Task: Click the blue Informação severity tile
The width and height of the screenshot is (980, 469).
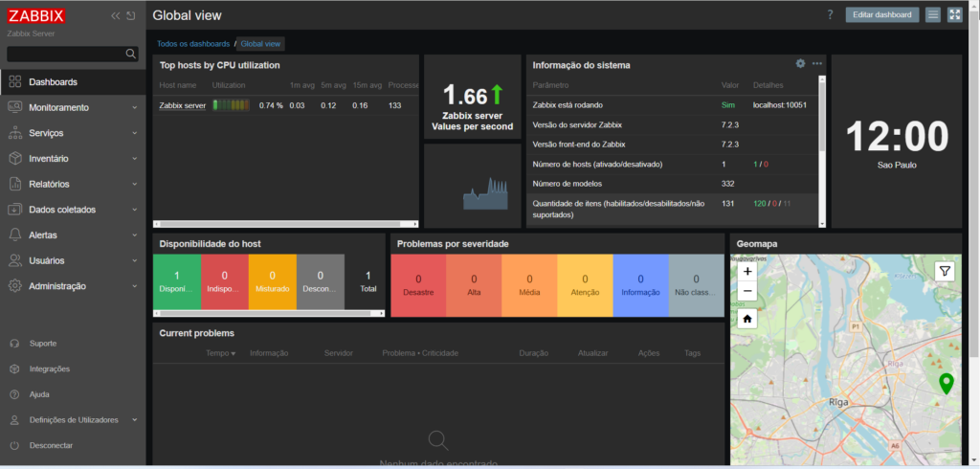Action: [x=640, y=285]
